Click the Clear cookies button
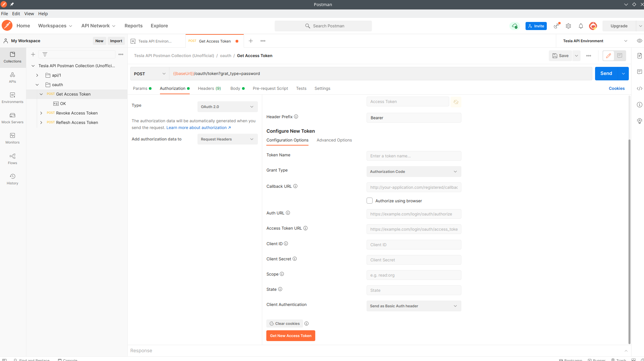 285,324
